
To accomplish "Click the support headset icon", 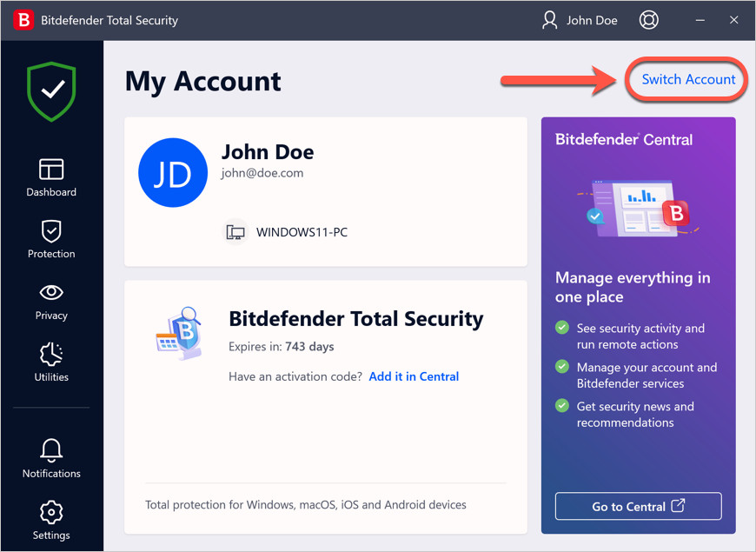I will point(648,19).
